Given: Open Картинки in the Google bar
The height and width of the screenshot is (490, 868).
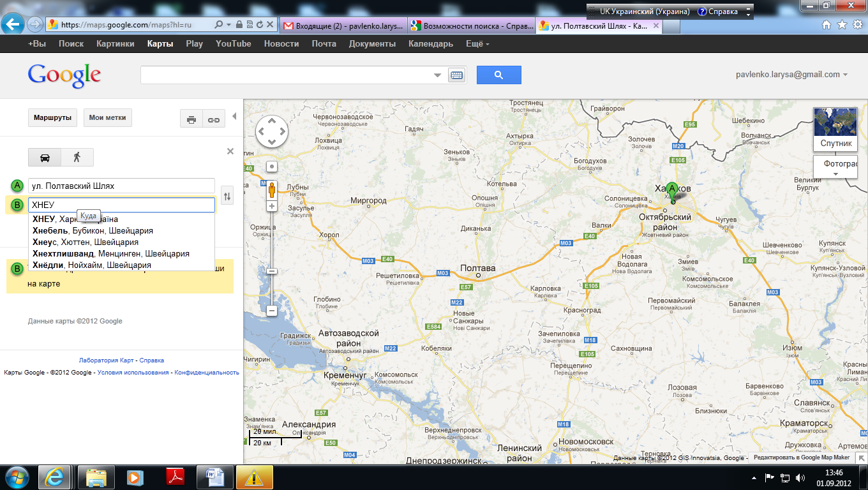Looking at the screenshot, I should tap(116, 44).
